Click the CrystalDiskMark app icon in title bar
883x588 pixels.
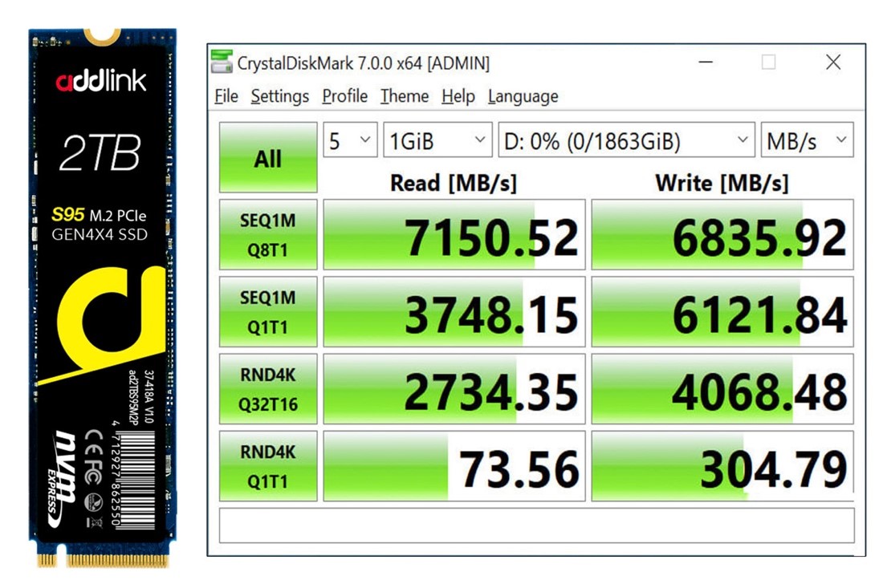[222, 63]
